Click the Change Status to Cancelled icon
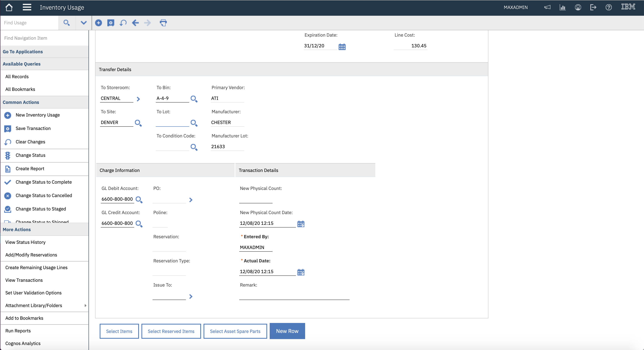Image resolution: width=644 pixels, height=350 pixels. coord(7,196)
